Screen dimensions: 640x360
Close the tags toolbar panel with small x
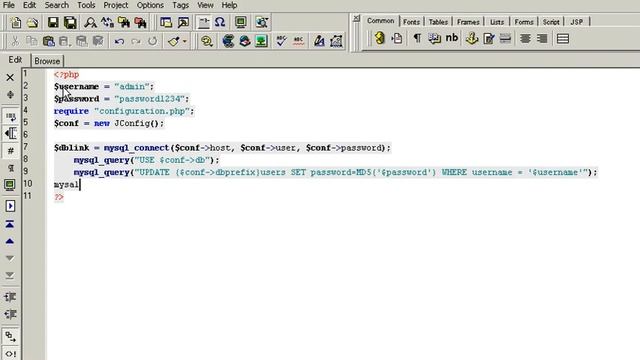click(x=356, y=18)
